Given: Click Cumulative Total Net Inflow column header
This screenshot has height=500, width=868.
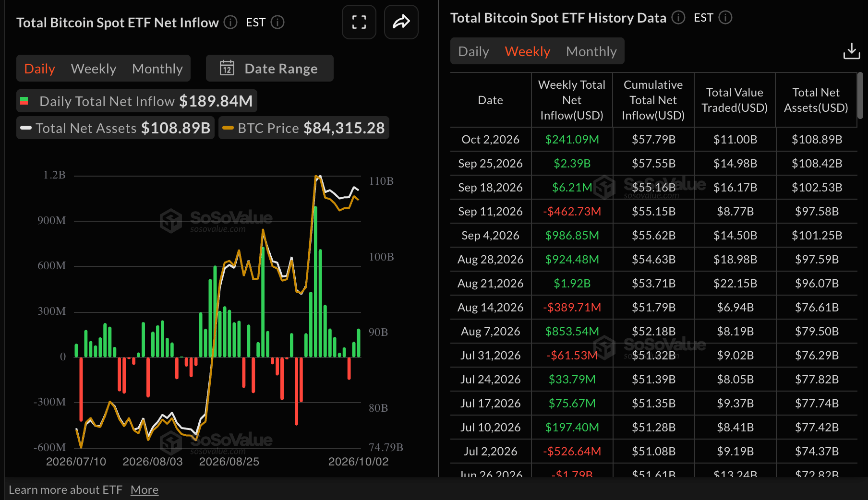Looking at the screenshot, I should (x=653, y=100).
